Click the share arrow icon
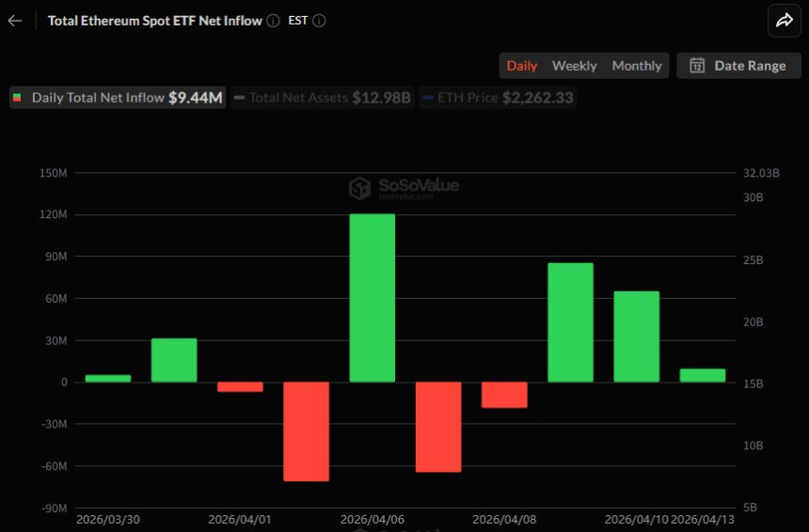This screenshot has width=809, height=532. (784, 21)
